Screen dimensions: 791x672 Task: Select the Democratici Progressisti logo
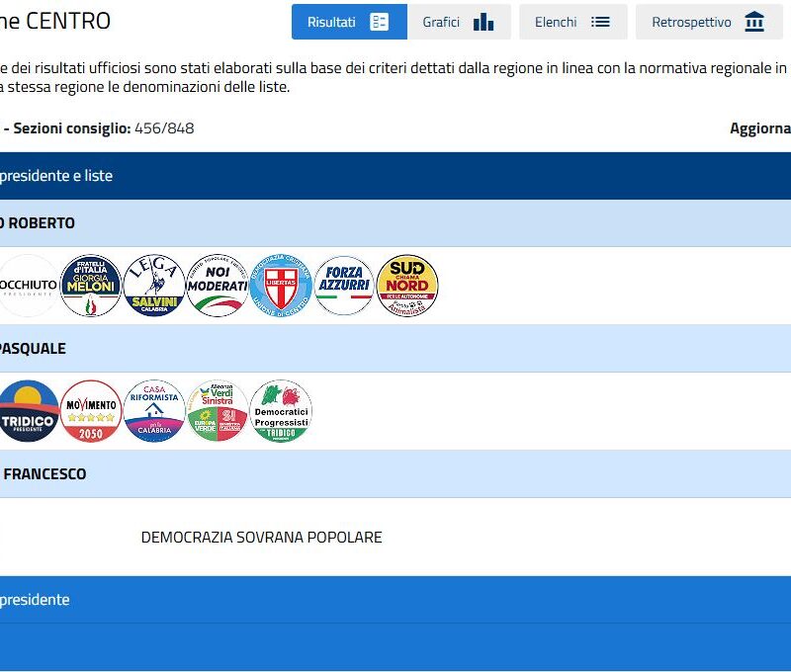click(281, 411)
